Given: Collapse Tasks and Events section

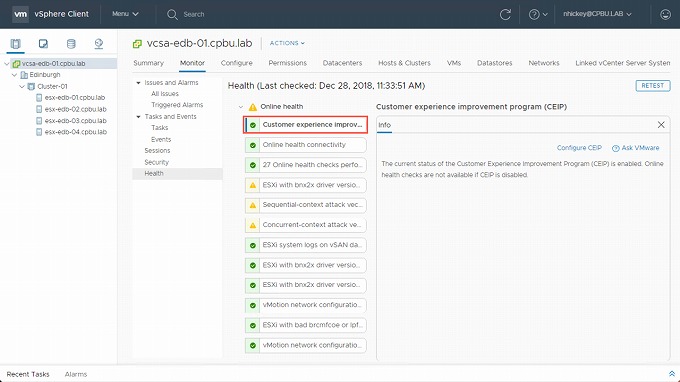Looking at the screenshot, I should (138, 117).
